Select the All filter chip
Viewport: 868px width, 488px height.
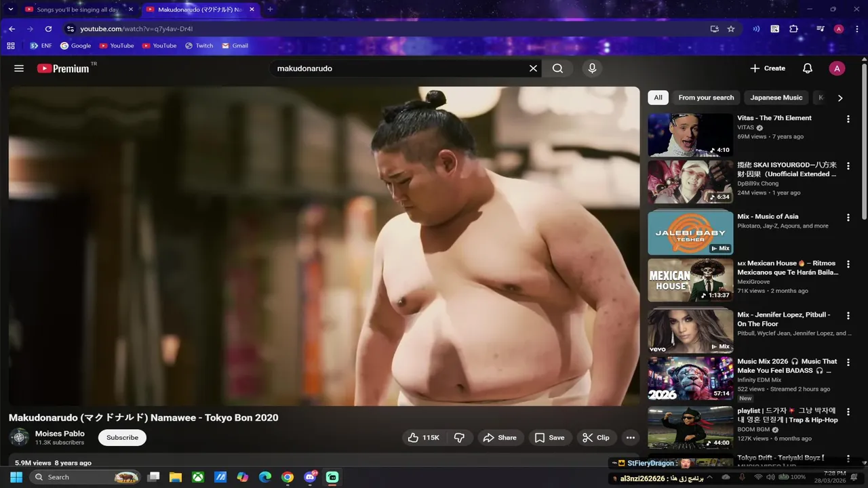click(658, 98)
